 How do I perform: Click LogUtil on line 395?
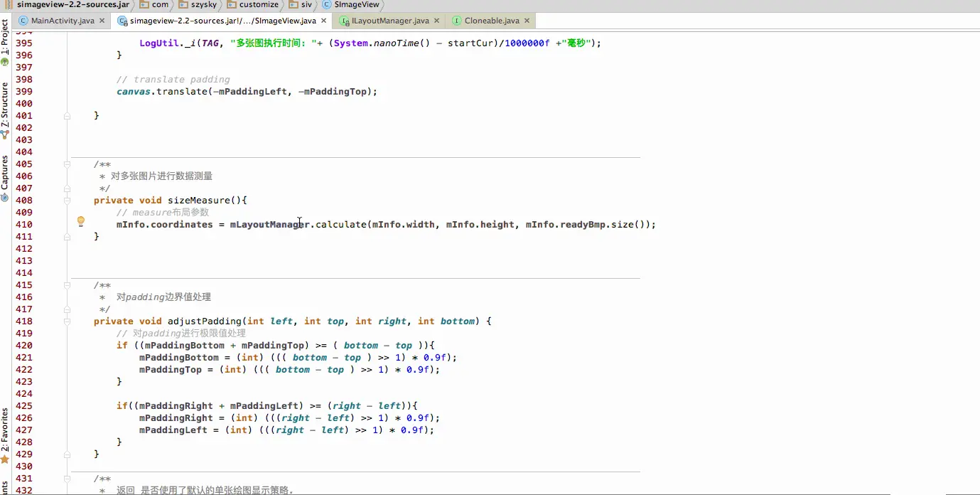[159, 43]
